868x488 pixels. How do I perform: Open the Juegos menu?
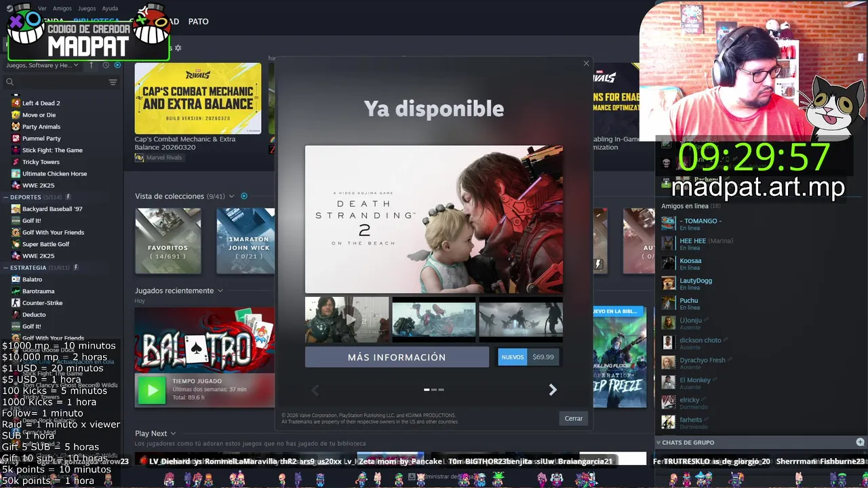click(87, 9)
